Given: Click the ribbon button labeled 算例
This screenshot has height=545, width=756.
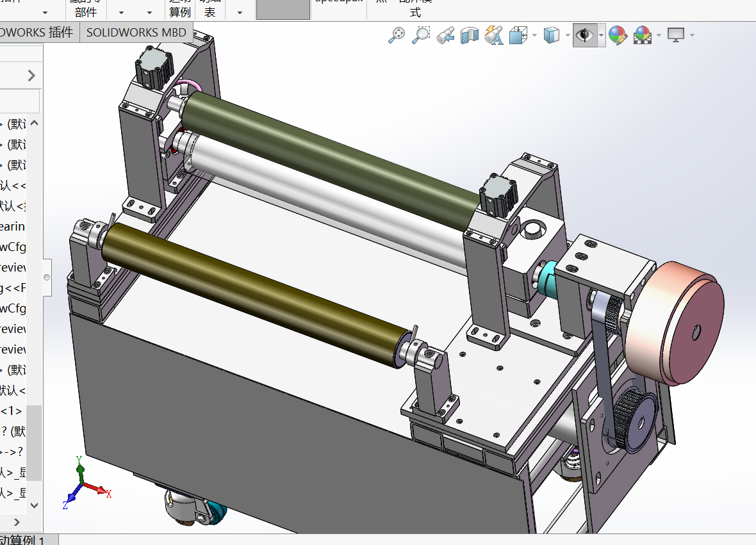Looking at the screenshot, I should (x=180, y=10).
